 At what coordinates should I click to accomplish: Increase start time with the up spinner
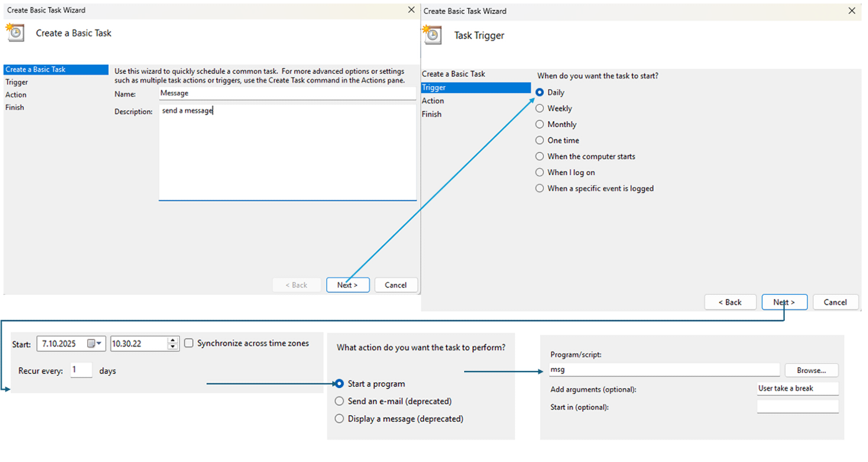[172, 340]
